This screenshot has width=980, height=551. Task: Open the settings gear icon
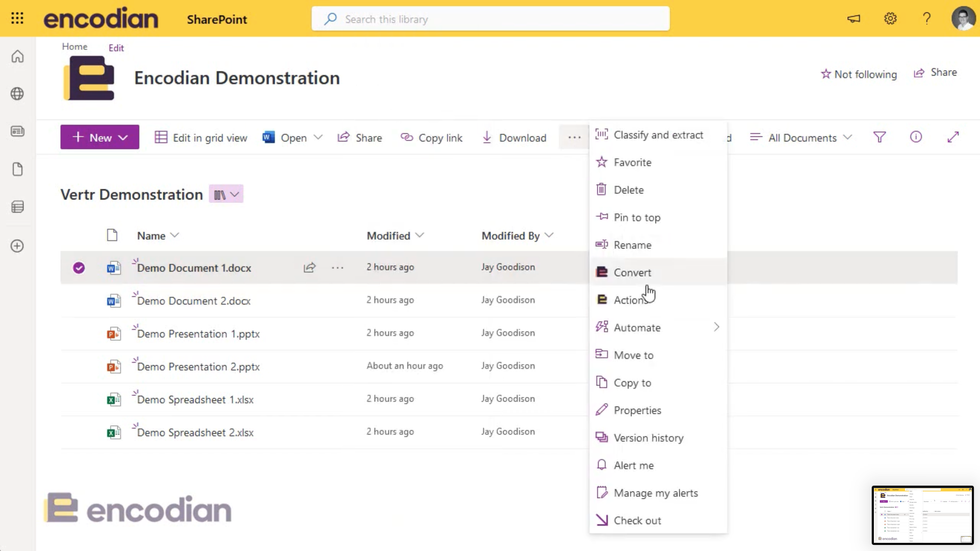pos(890,19)
